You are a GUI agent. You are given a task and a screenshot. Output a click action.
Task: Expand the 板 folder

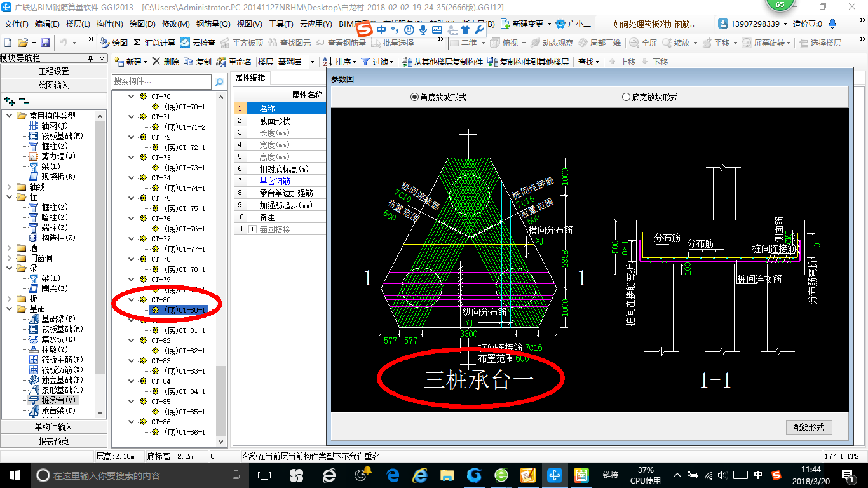(10, 299)
